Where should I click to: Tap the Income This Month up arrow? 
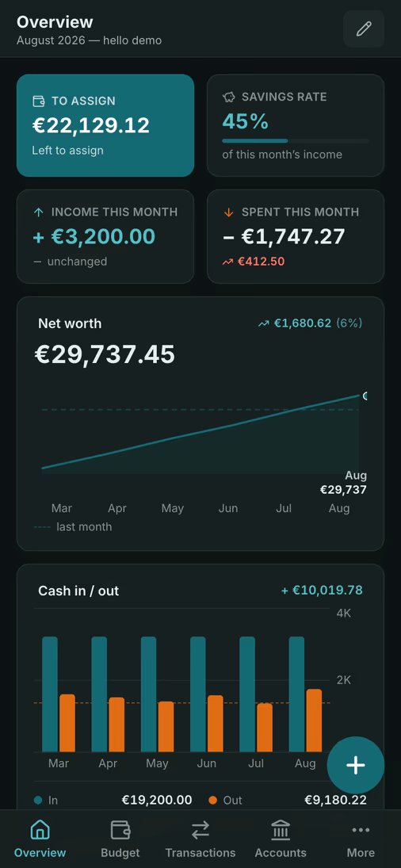[x=39, y=212]
